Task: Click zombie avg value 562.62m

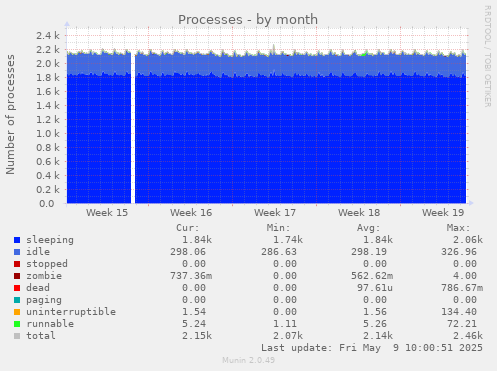Action: (372, 276)
